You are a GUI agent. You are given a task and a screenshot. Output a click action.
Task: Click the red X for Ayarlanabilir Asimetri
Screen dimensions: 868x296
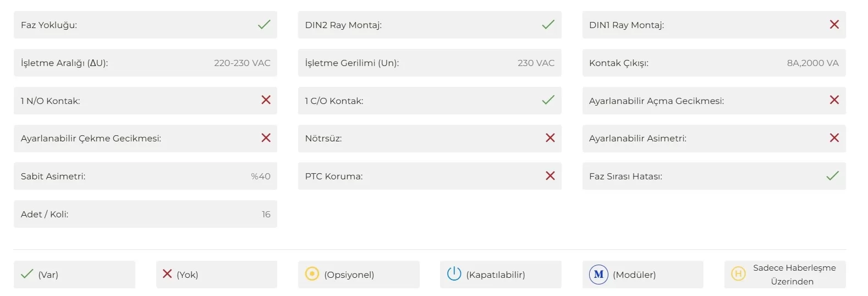point(834,138)
